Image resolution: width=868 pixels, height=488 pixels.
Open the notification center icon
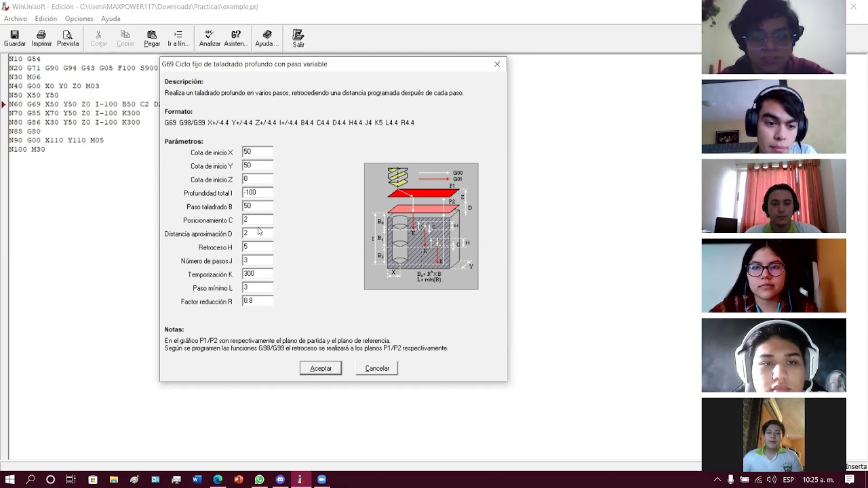pos(850,480)
